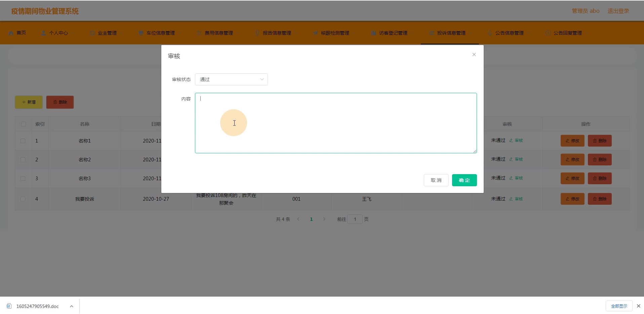Click 修改 for the 名称1 row
Screen dimensions: 644x314
pos(572,141)
